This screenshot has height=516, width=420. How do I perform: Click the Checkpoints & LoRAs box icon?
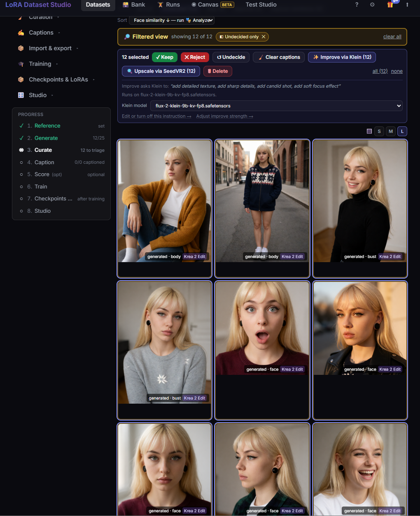[x=21, y=79]
